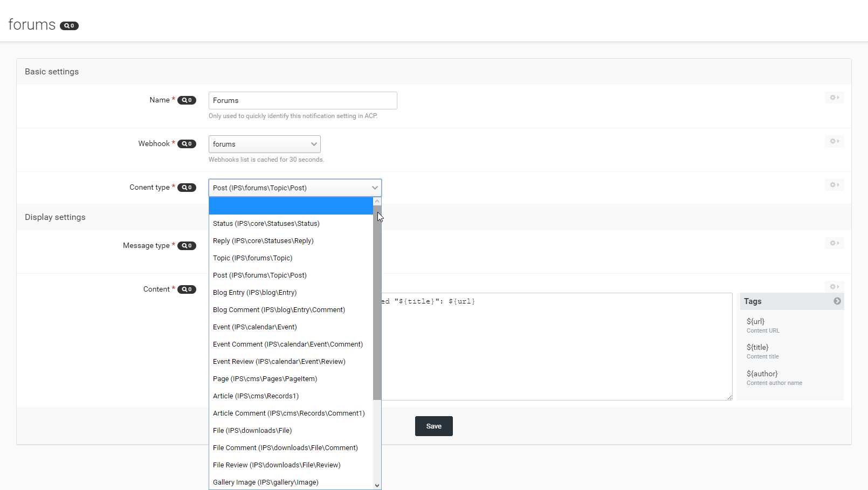
Task: Choose Blog Entry option in dropdown list
Action: (x=254, y=293)
